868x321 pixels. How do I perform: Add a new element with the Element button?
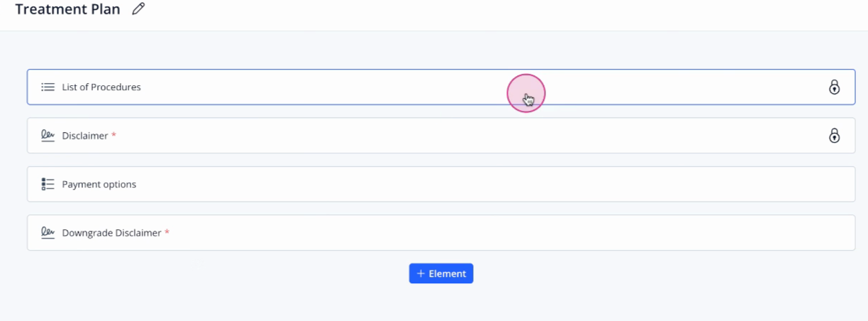441,273
